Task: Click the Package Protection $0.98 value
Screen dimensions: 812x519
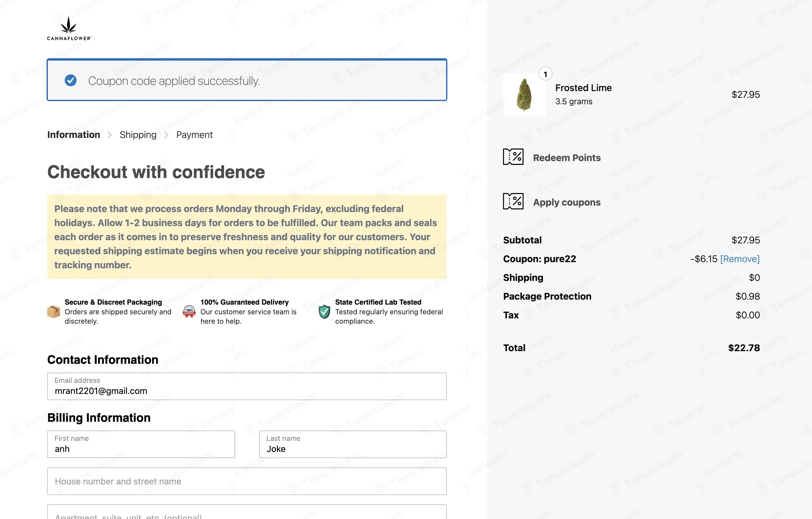Action: coord(748,296)
